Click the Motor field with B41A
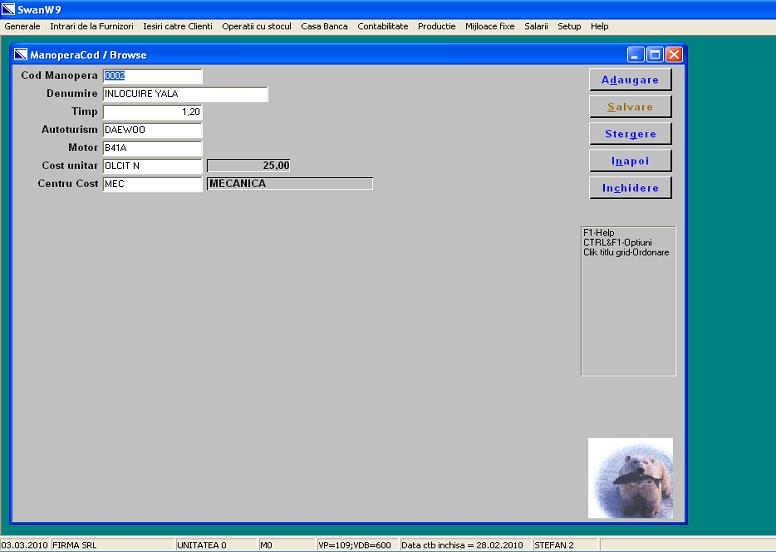The height and width of the screenshot is (552, 776). point(152,148)
